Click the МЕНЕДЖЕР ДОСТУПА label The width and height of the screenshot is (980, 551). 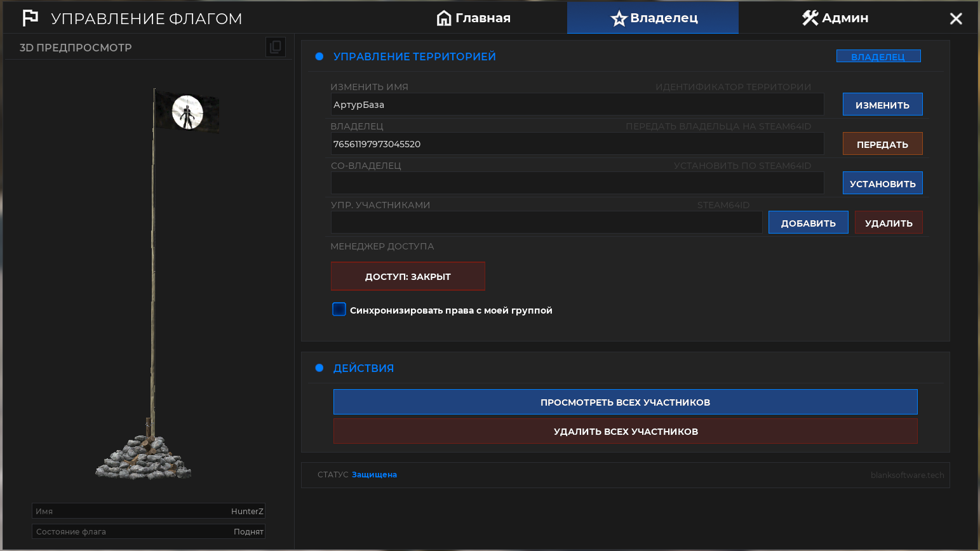point(382,246)
